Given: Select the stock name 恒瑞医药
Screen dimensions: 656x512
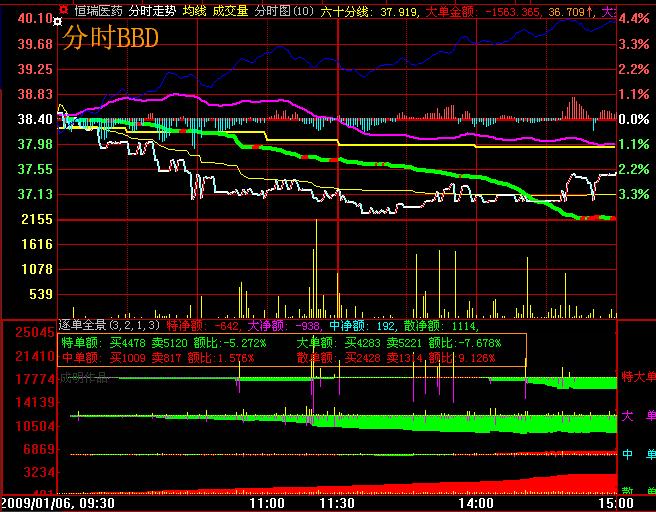Looking at the screenshot, I should [x=98, y=11].
